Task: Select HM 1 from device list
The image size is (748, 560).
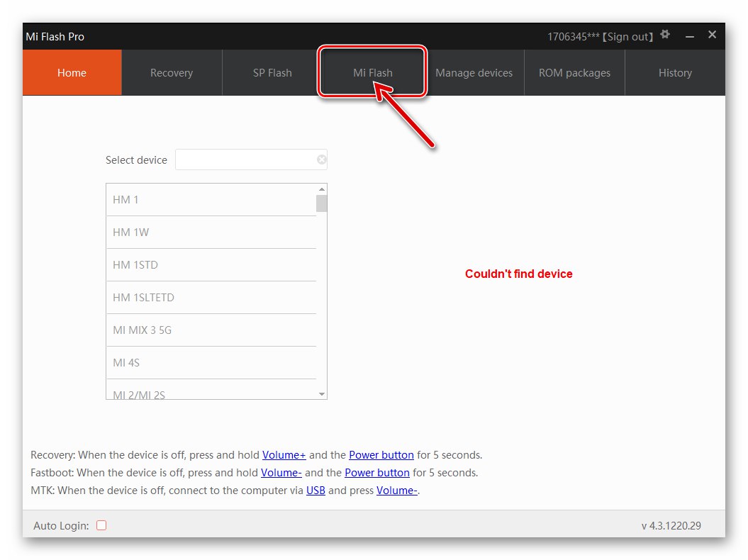Action: 211,200
